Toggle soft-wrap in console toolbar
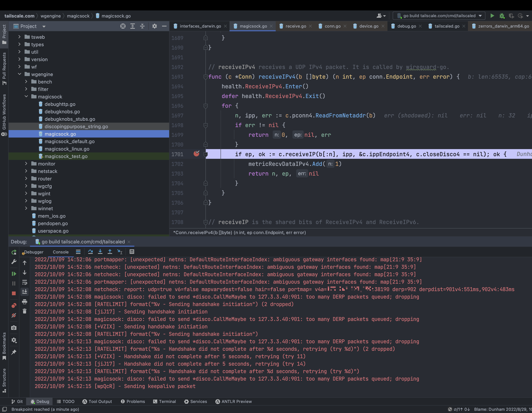 25,282
